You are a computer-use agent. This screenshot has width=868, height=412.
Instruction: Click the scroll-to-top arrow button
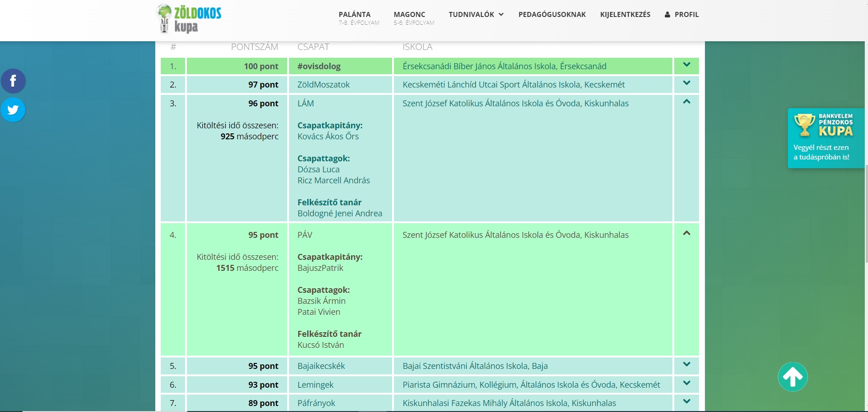pyautogui.click(x=792, y=377)
